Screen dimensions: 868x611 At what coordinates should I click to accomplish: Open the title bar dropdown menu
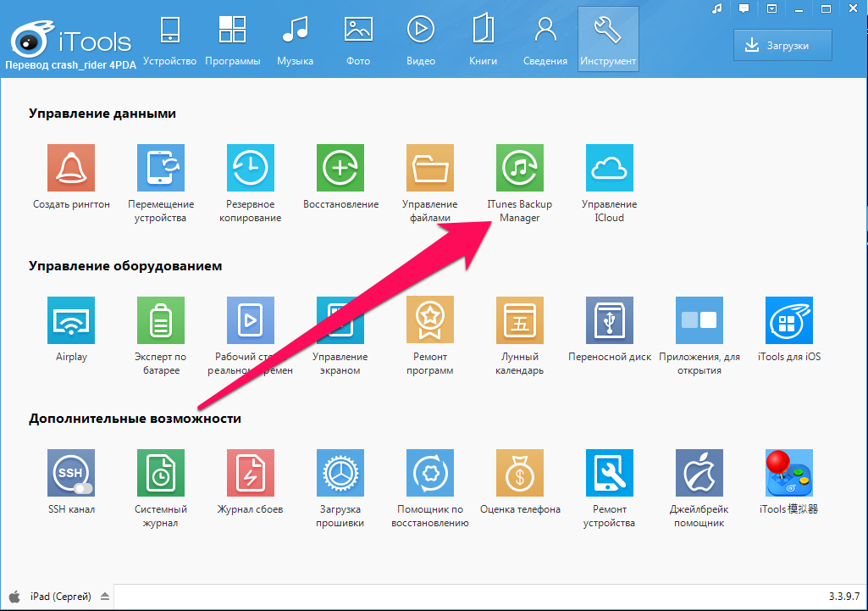click(771, 8)
